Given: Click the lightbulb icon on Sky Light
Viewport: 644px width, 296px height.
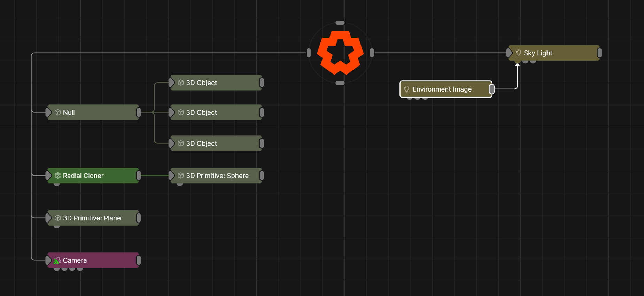Looking at the screenshot, I should (x=518, y=53).
